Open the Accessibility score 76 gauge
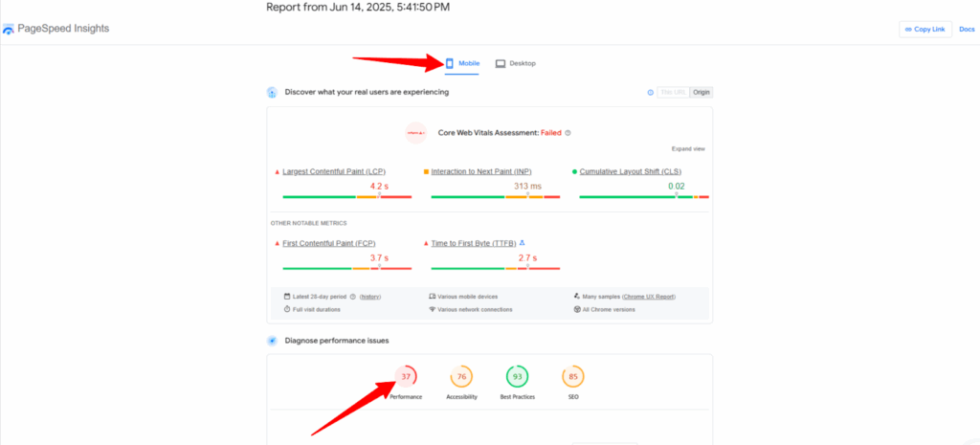 click(x=461, y=377)
